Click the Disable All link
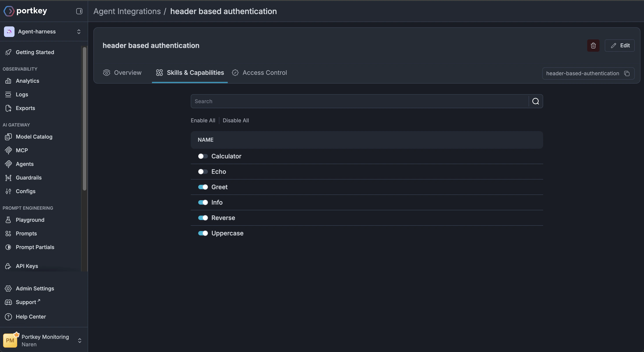This screenshot has height=352, width=644. (x=235, y=120)
